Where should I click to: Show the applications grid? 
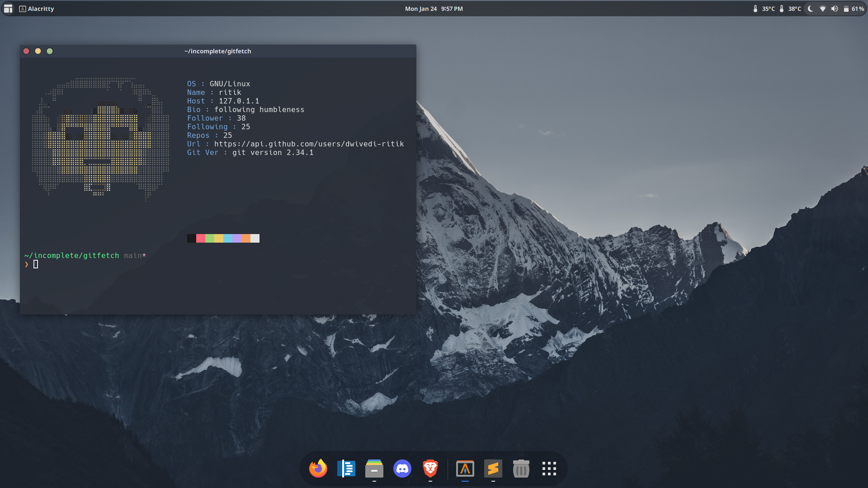(549, 469)
